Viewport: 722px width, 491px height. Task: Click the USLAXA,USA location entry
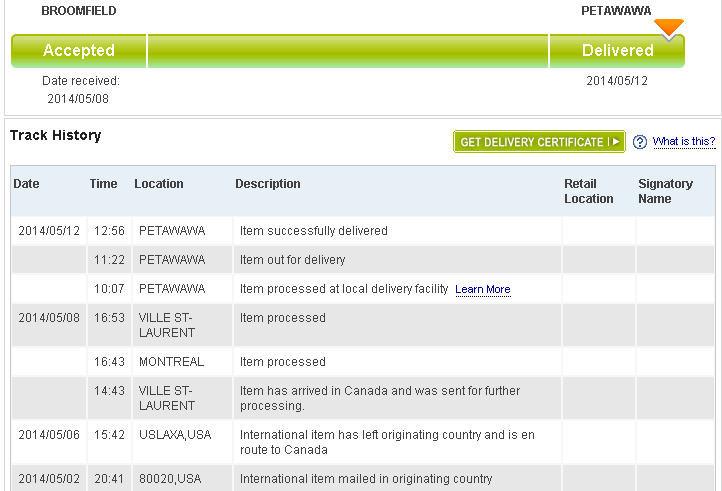[x=175, y=435]
